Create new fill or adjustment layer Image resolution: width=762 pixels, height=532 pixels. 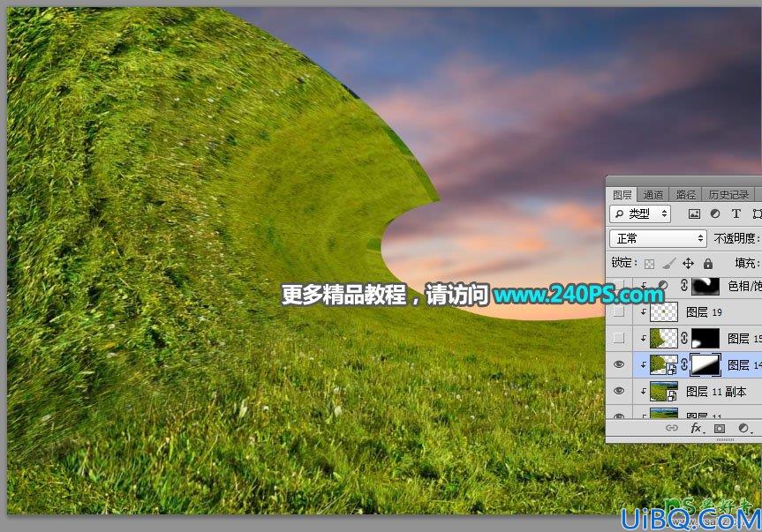click(743, 428)
